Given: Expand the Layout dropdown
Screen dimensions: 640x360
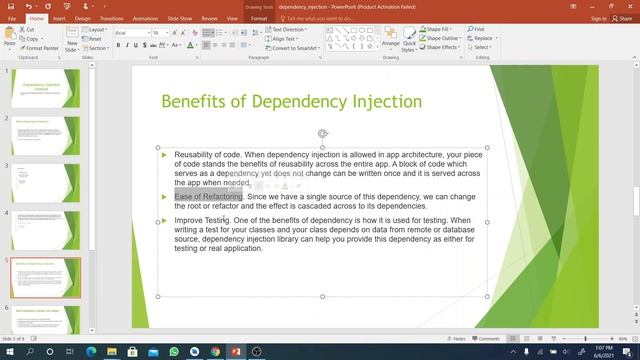Looking at the screenshot, I should (x=95, y=30).
